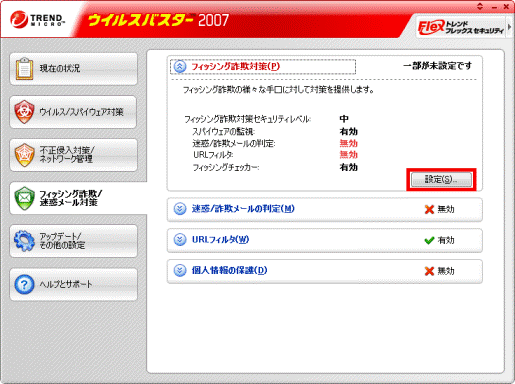Expand the 個人情報の保護 section chevron

[180, 270]
